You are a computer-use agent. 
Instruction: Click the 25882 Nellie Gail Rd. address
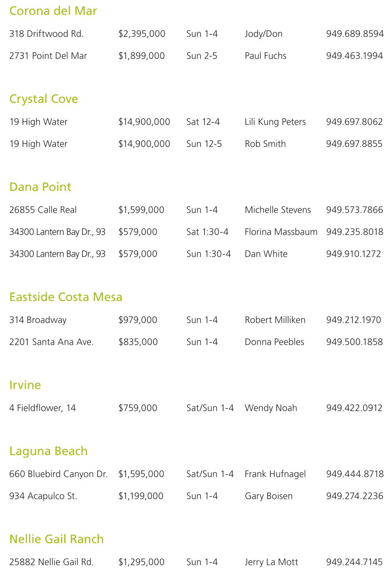click(x=52, y=562)
